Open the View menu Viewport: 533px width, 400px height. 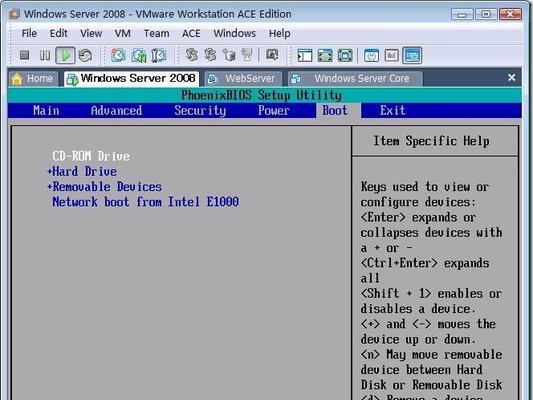91,33
